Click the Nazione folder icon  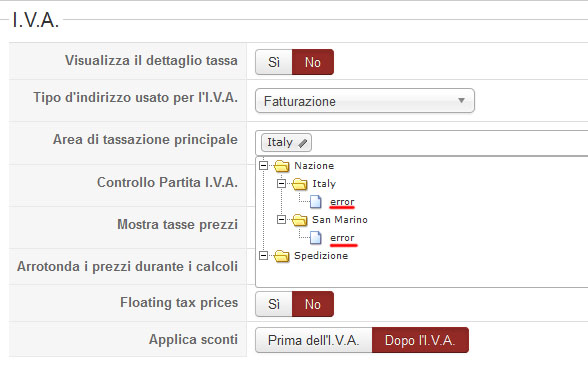point(282,166)
